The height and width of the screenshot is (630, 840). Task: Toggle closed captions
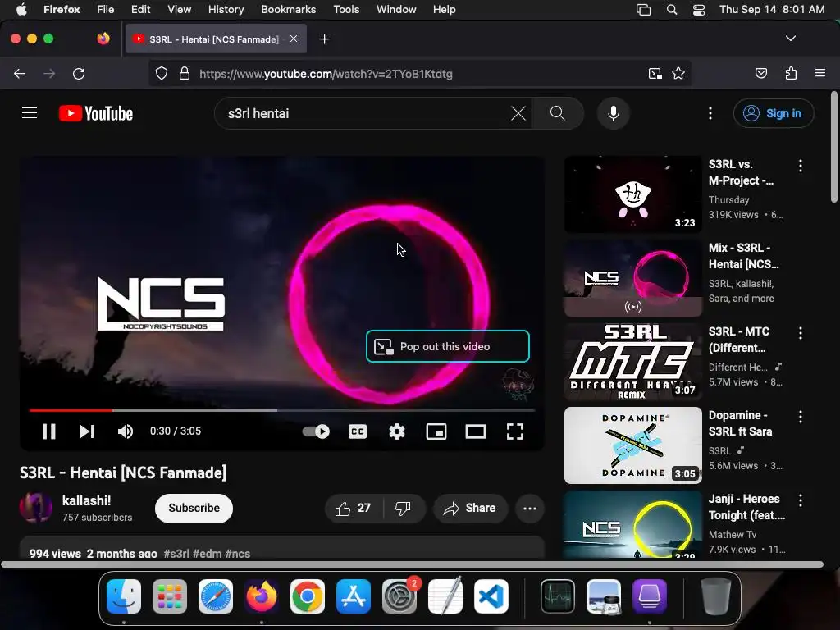coord(358,431)
